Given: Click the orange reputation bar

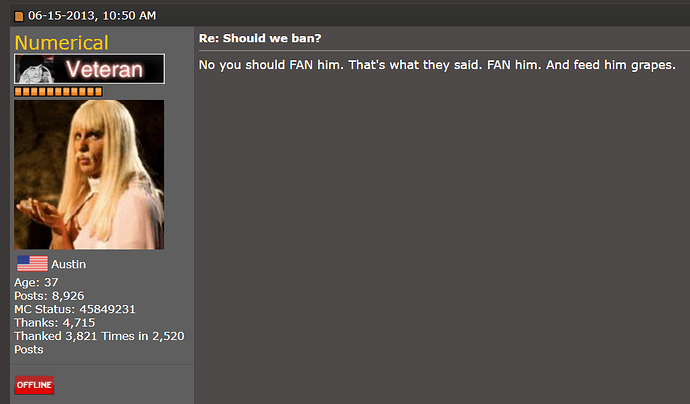Looking at the screenshot, I should 59,92.
